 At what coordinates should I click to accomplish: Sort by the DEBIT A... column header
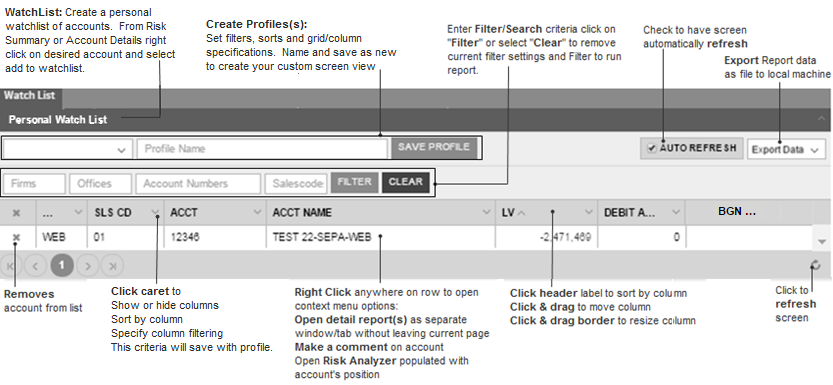[631, 212]
